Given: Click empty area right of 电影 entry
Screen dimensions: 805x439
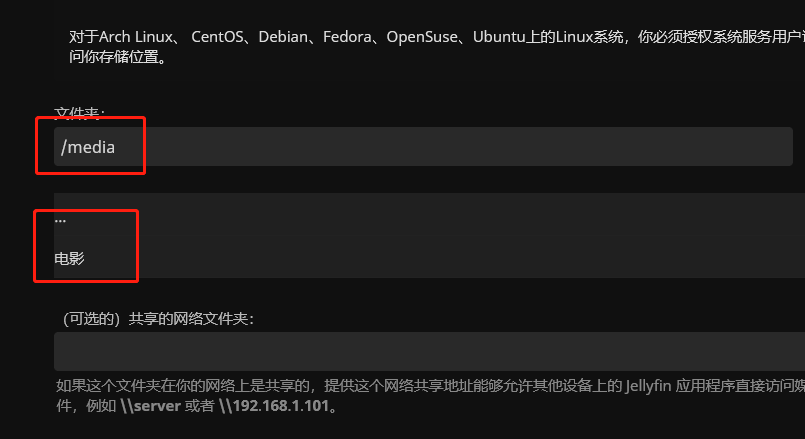Looking at the screenshot, I should pos(450,258).
